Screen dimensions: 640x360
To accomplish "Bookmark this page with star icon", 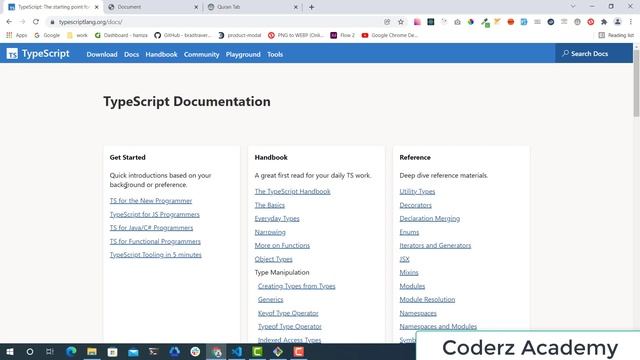I will click(x=401, y=22).
